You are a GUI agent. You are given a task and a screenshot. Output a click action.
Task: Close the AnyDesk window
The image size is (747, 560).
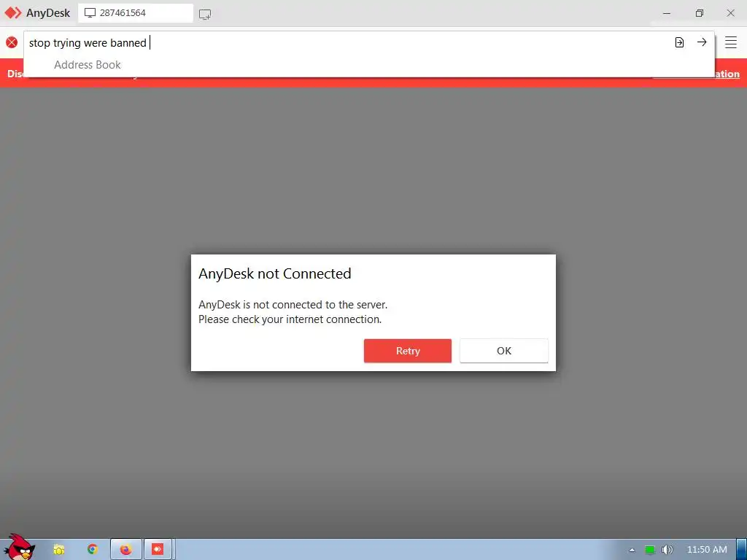(x=731, y=13)
